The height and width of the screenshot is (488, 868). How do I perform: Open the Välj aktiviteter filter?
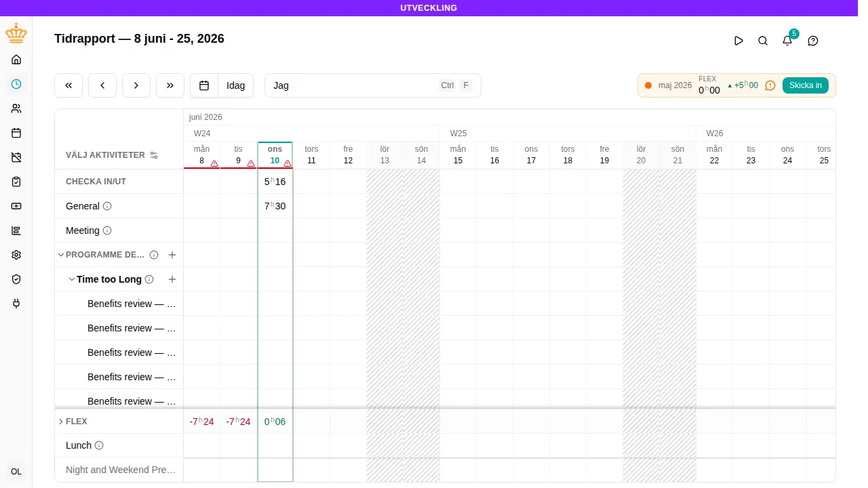(112, 155)
